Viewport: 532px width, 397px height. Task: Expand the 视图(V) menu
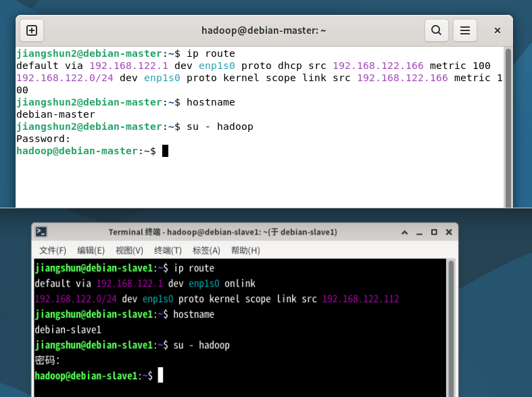point(130,250)
